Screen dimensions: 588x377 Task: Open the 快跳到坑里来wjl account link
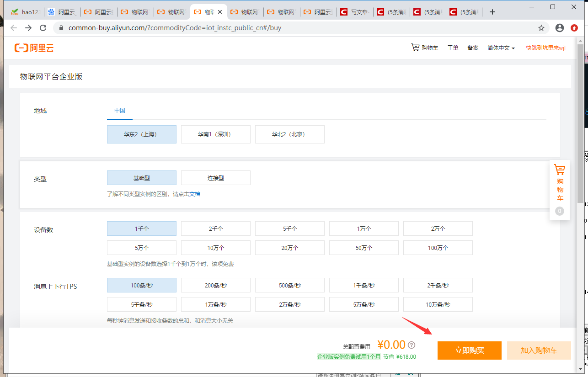tap(545, 48)
